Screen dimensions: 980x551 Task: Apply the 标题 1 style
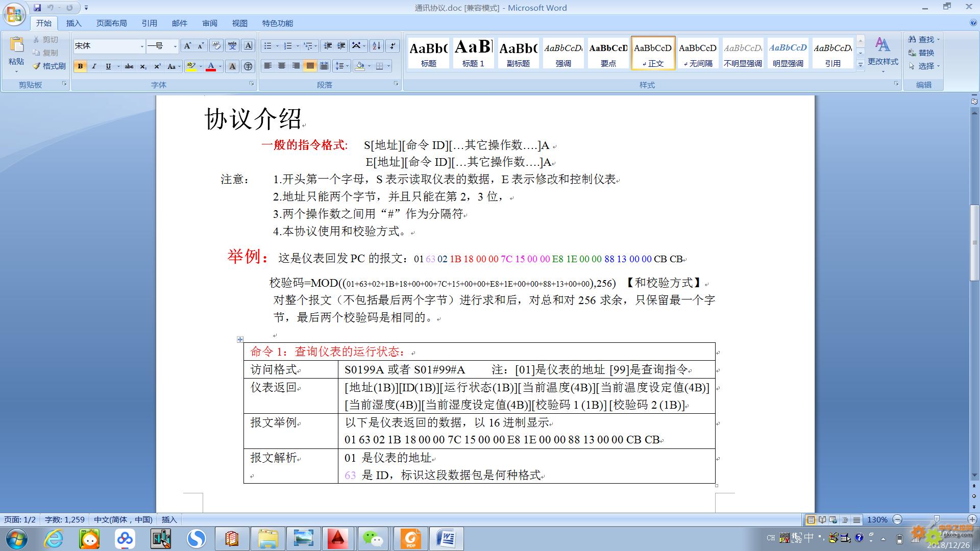(x=473, y=53)
